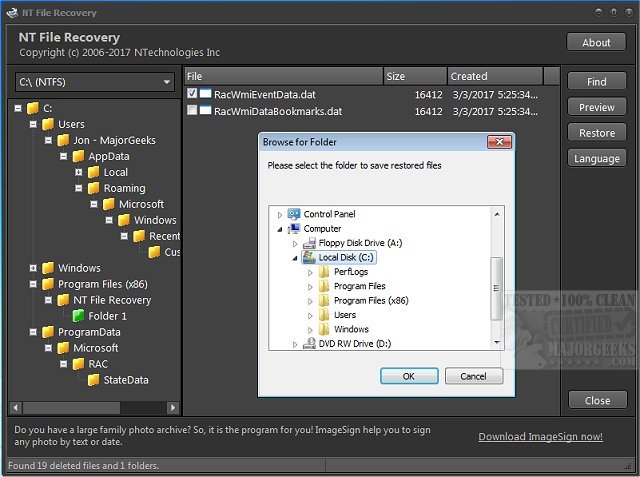
Task: Click the main window Close button
Action: coord(597,400)
